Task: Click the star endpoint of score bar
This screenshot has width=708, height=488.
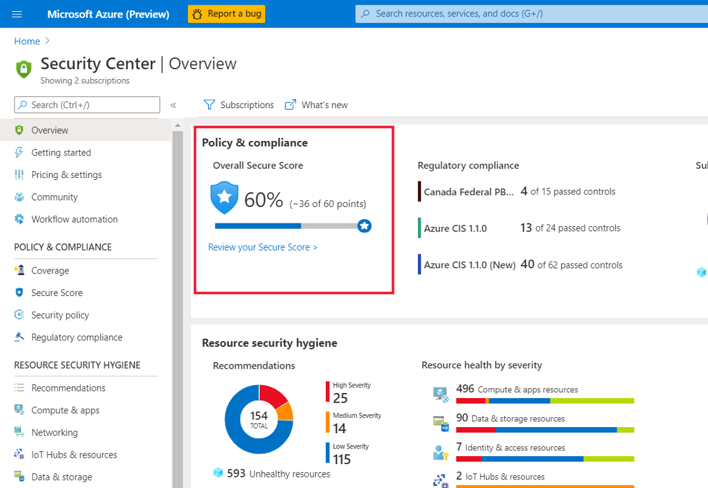Action: (364, 226)
